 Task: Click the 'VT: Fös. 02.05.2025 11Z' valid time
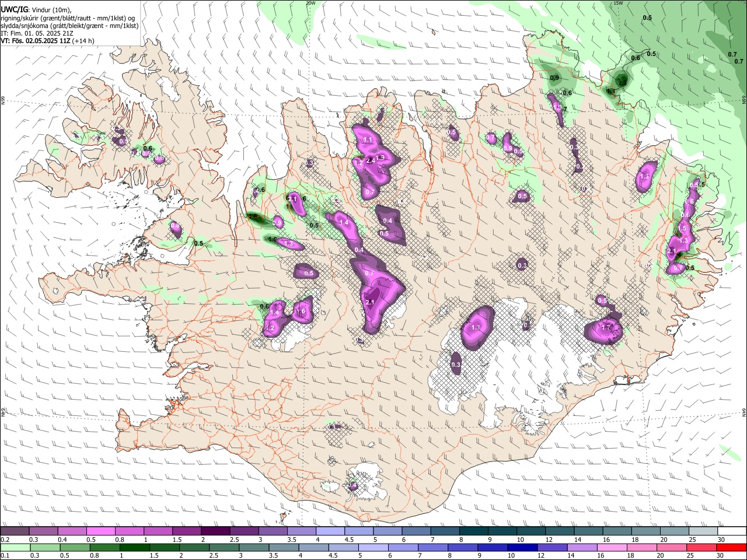(36, 41)
